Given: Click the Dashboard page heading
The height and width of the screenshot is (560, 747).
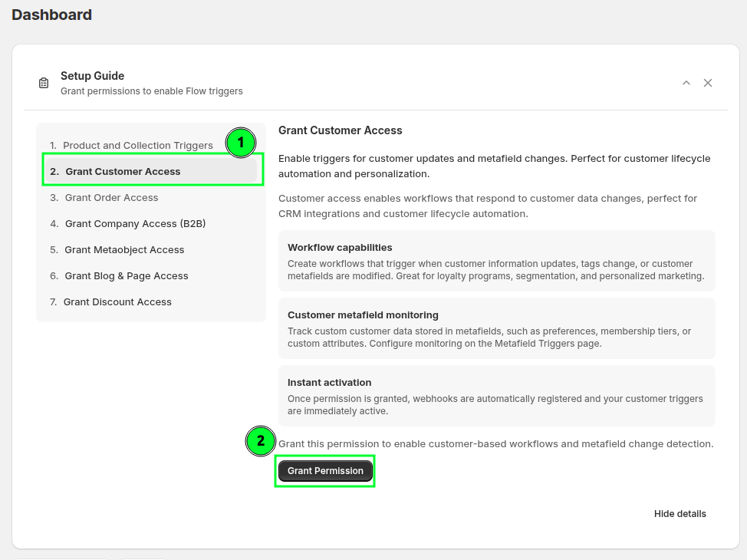Looking at the screenshot, I should click(51, 15).
